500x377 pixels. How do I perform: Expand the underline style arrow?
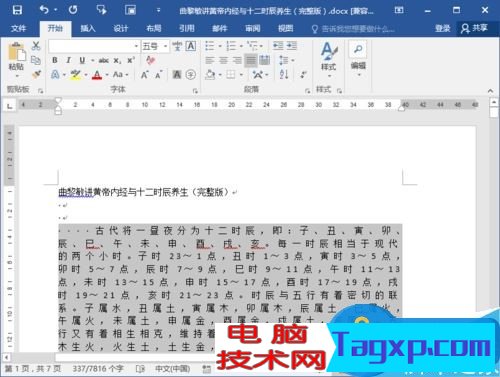pos(92,61)
